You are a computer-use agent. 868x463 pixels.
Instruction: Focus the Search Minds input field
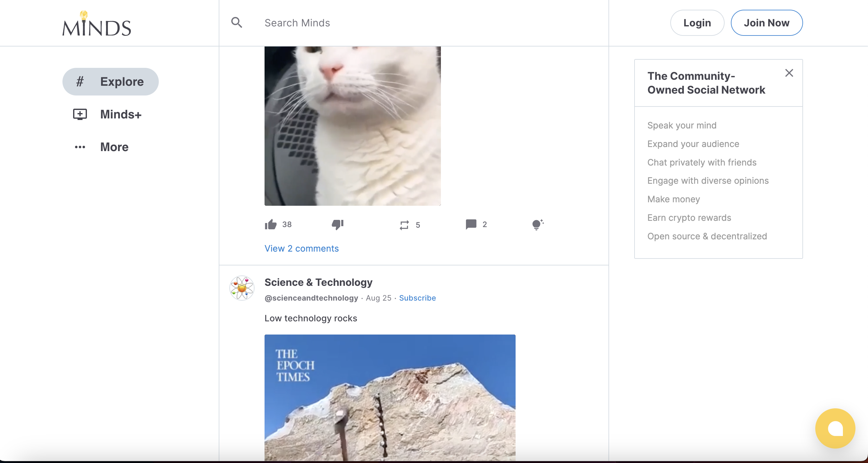[x=405, y=23]
